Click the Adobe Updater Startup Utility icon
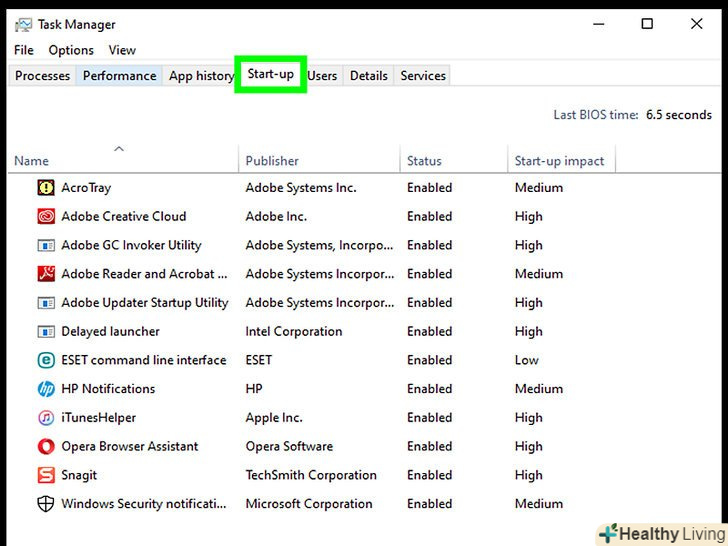Viewport: 728px width, 546px height. [46, 303]
